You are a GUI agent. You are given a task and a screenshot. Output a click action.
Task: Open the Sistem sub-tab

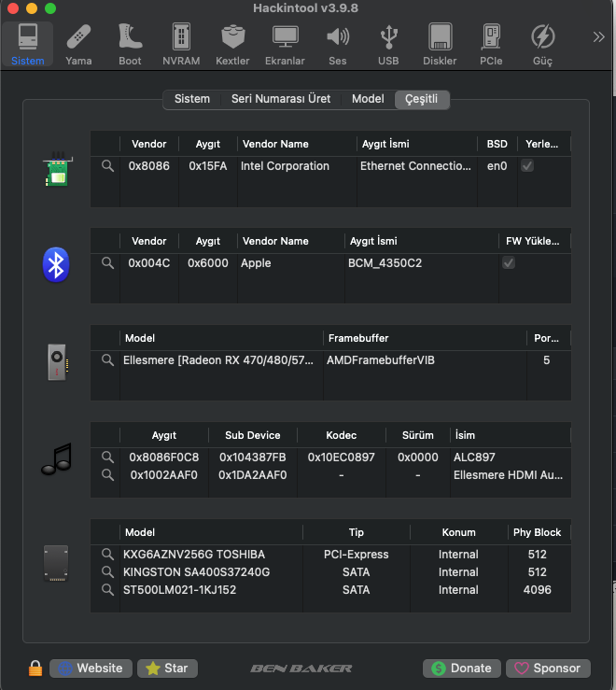coord(192,99)
